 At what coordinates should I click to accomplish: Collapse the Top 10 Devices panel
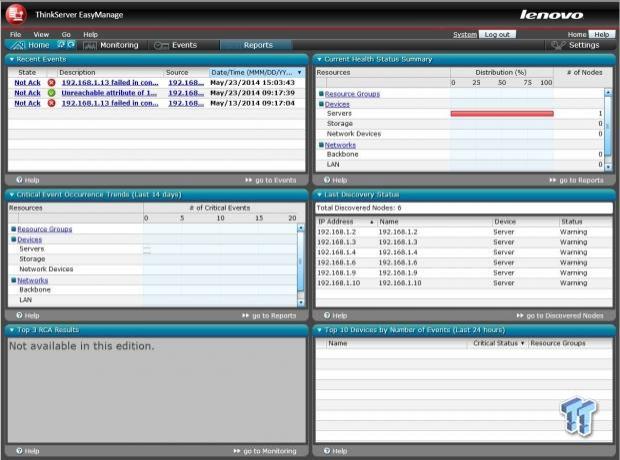[319, 330]
